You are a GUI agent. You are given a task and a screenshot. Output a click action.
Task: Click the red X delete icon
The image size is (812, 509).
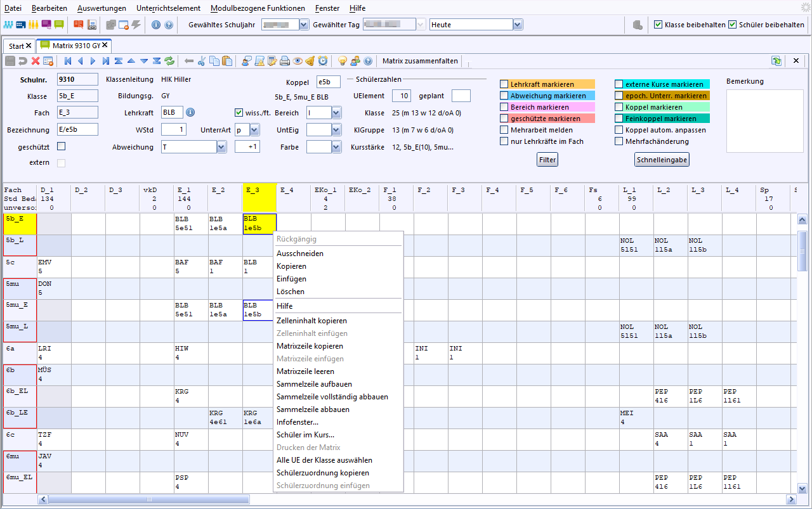(36, 61)
